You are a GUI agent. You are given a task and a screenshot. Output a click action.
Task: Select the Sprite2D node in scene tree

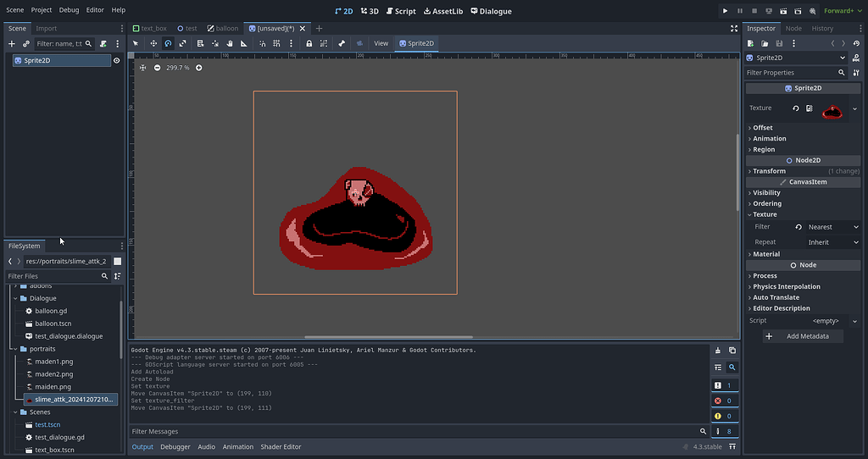pyautogui.click(x=61, y=60)
